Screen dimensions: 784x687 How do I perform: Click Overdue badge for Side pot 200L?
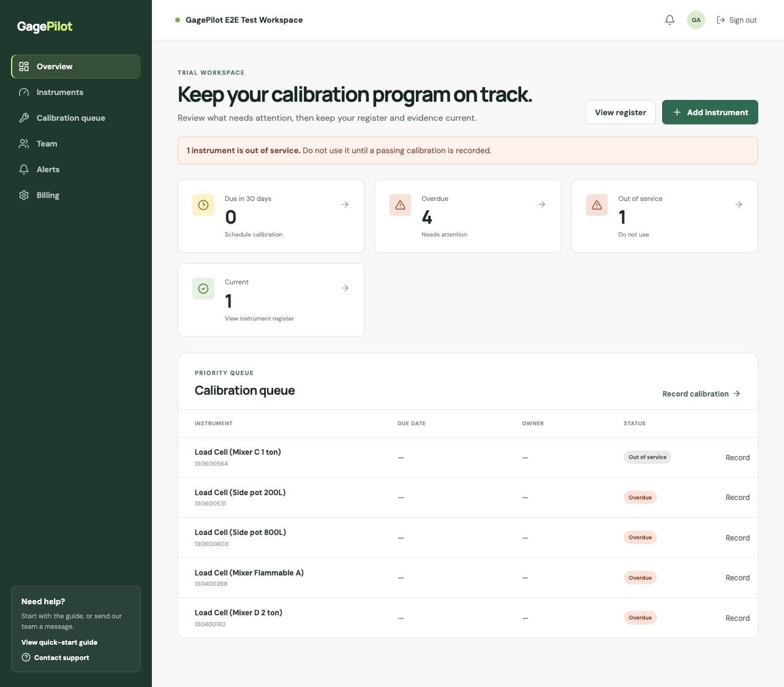[640, 497]
